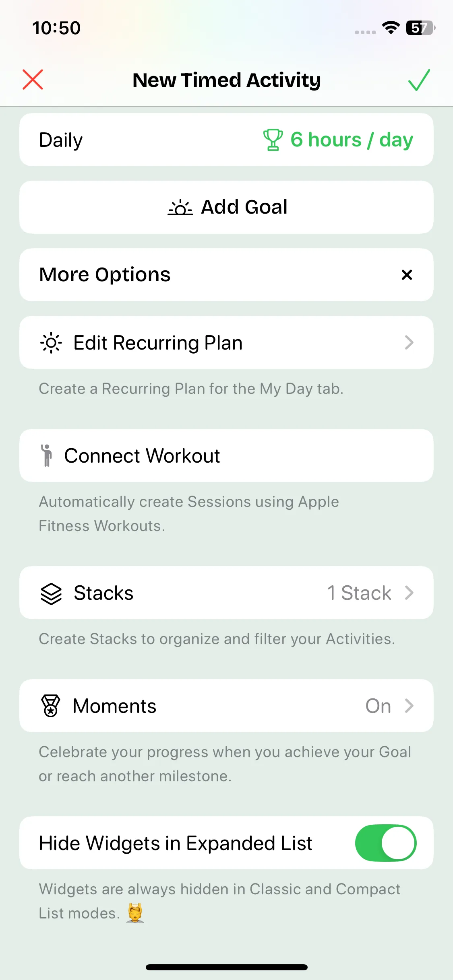Open Edit Recurring Plan chevron
453x980 pixels.
pyautogui.click(x=409, y=343)
